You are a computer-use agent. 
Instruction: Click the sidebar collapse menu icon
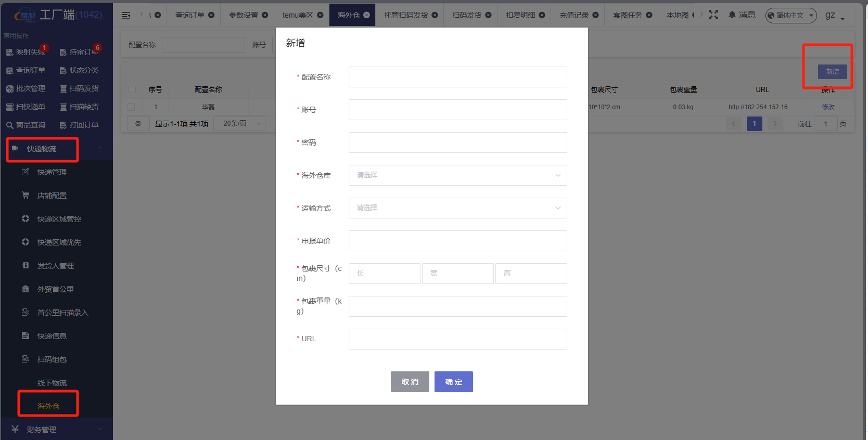(126, 16)
